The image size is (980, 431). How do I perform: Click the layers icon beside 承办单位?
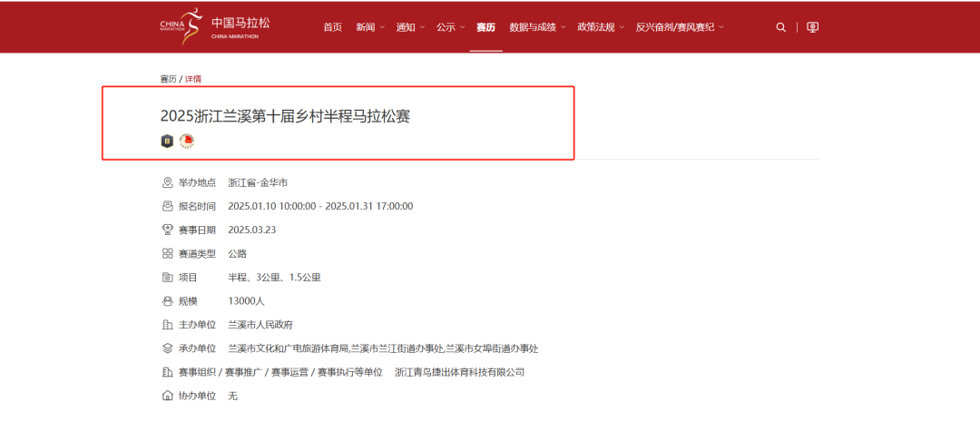click(x=167, y=348)
